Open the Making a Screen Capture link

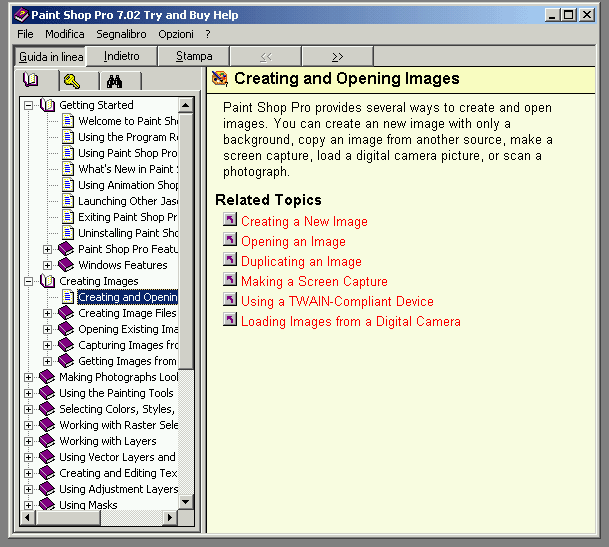pos(314,282)
